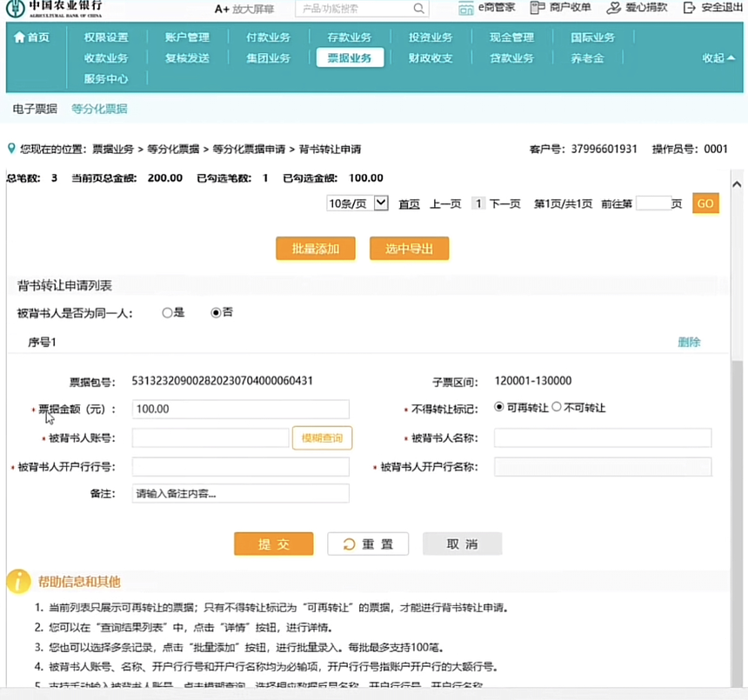748x700 pixels.
Task: Open 国际业务 menu
Action: click(592, 37)
